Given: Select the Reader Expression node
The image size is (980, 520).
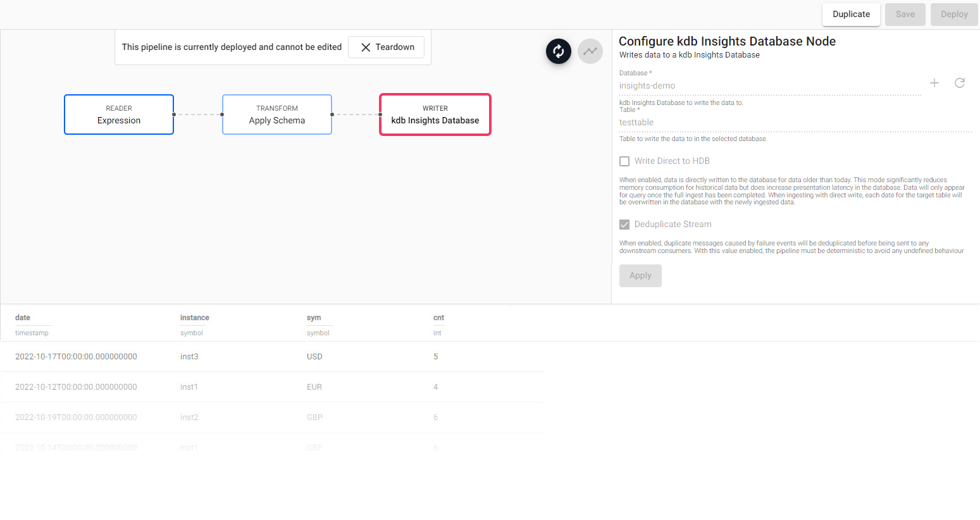Looking at the screenshot, I should coord(119,115).
